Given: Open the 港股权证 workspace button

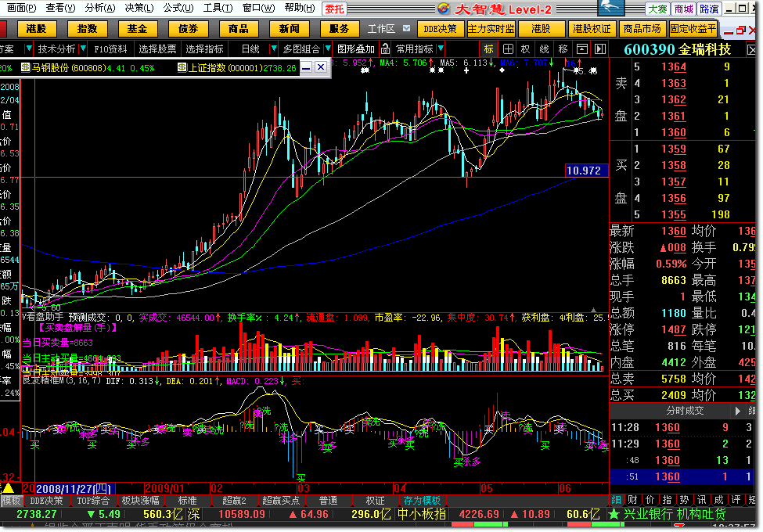Looking at the screenshot, I should point(592,29).
